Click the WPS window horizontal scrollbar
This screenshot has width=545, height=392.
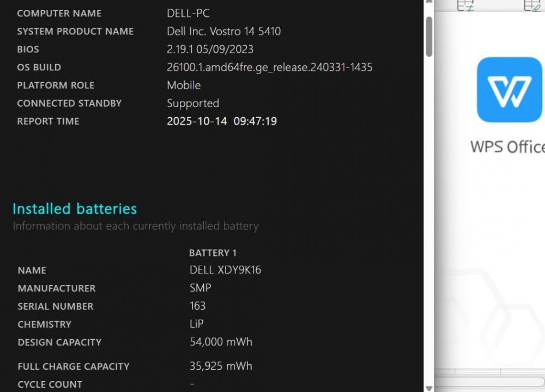489,382
